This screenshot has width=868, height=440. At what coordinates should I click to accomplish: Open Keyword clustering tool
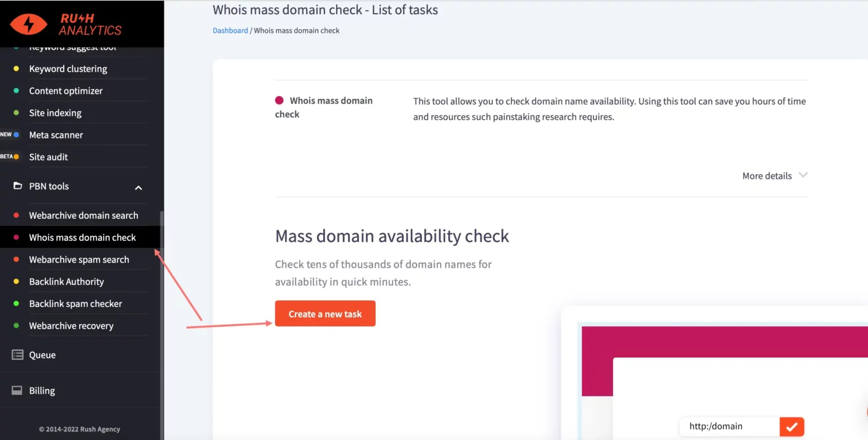(68, 68)
